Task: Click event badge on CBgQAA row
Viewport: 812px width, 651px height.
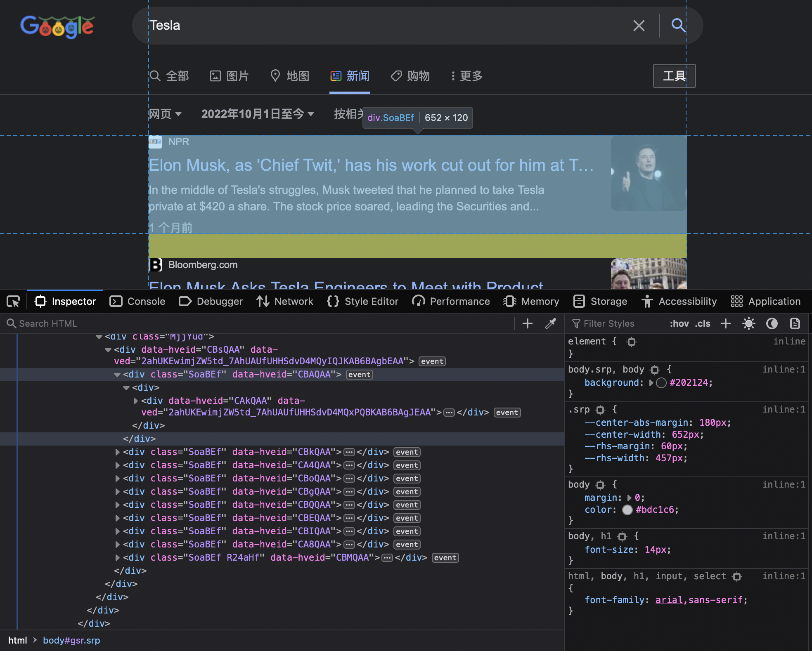Action: (407, 492)
